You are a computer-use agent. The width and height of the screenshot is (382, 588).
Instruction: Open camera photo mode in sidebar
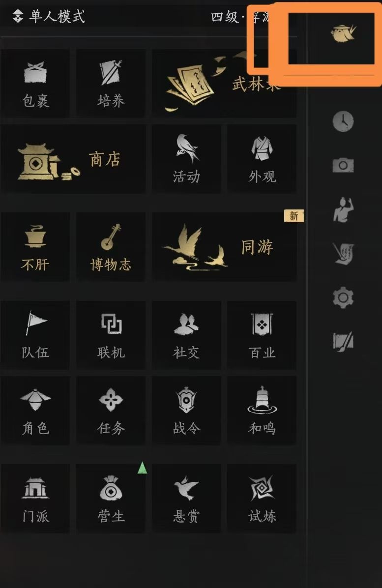pyautogui.click(x=343, y=165)
